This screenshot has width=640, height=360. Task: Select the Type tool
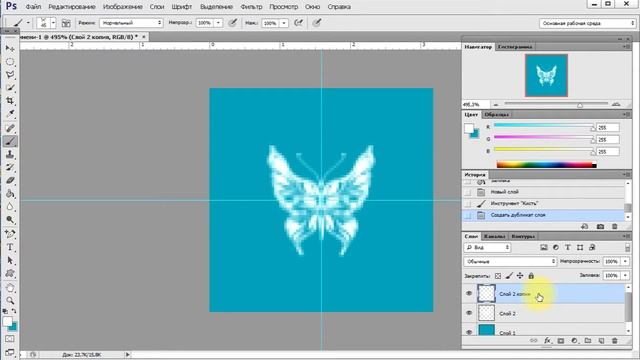[10, 247]
